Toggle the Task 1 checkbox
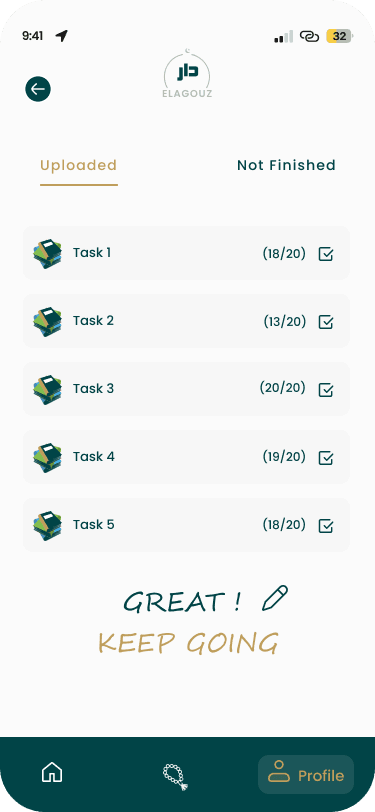Viewport: 375px width, 812px height. coord(326,254)
